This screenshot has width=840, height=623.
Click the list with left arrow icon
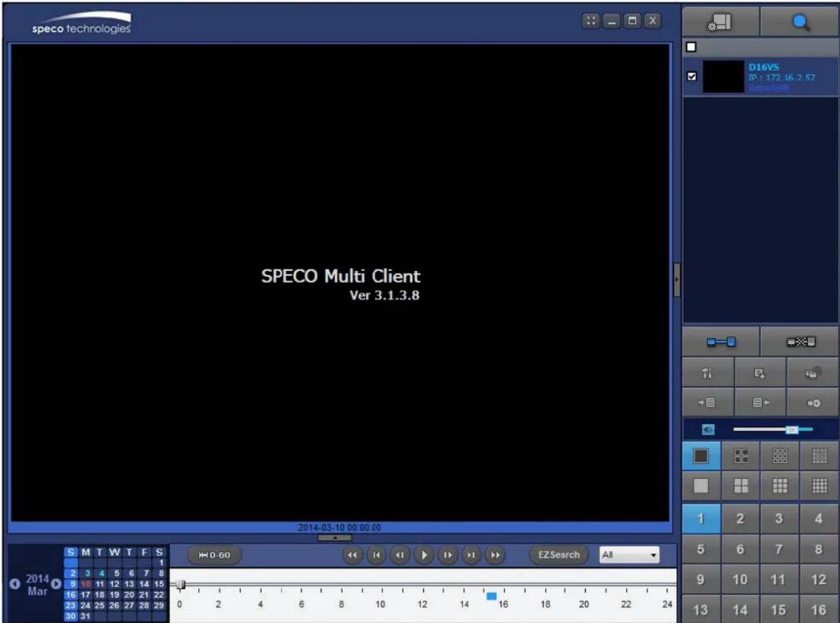tap(707, 403)
